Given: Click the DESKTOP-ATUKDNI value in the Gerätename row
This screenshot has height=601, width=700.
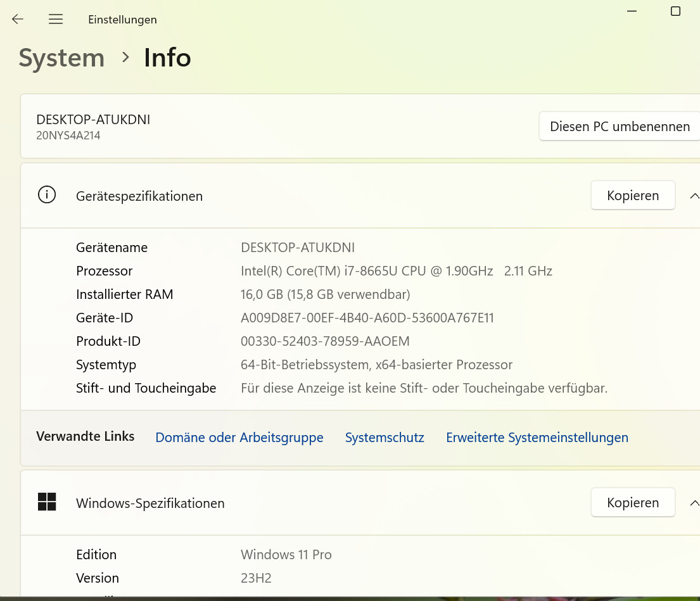Looking at the screenshot, I should (298, 248).
